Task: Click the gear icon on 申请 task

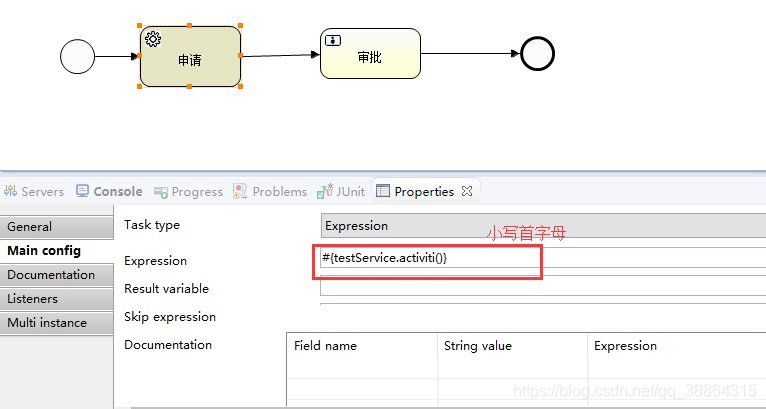Action: [x=153, y=39]
